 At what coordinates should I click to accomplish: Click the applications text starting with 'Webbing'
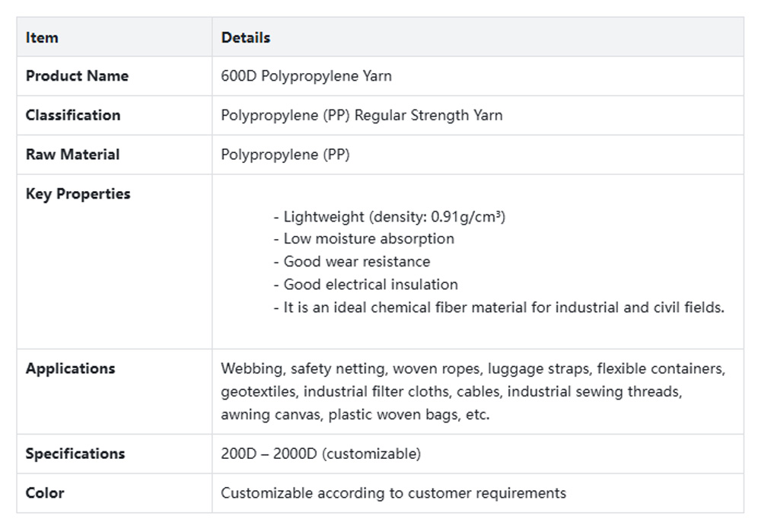(472, 391)
